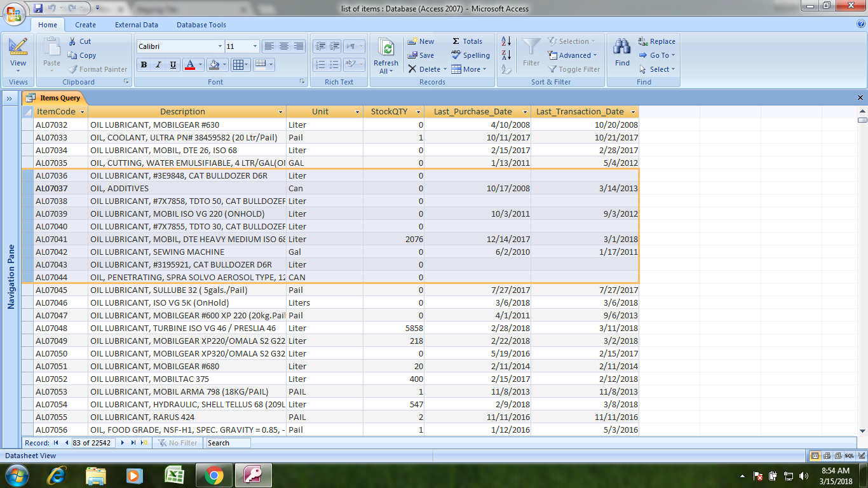Screen dimensions: 868x488
Task: Click the new blank record navigation button
Action: [144, 443]
